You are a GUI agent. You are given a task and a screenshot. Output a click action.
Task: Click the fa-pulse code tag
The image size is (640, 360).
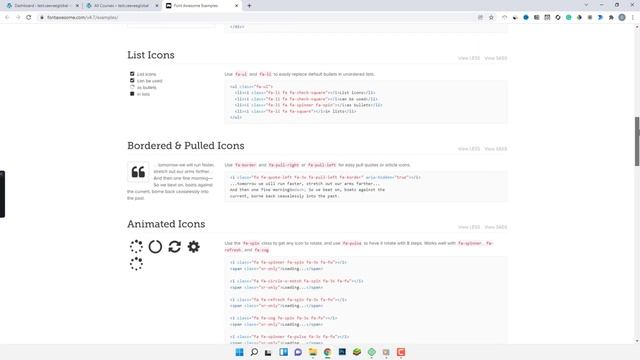[352, 243]
